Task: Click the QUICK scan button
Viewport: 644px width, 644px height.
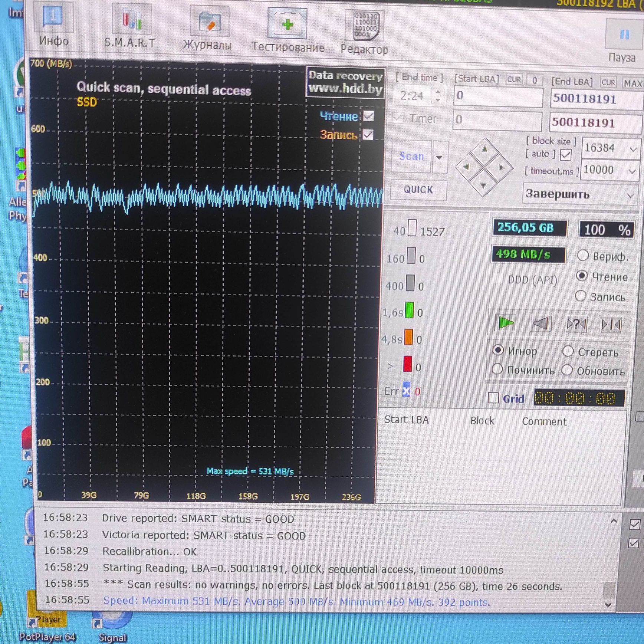Action: point(418,190)
